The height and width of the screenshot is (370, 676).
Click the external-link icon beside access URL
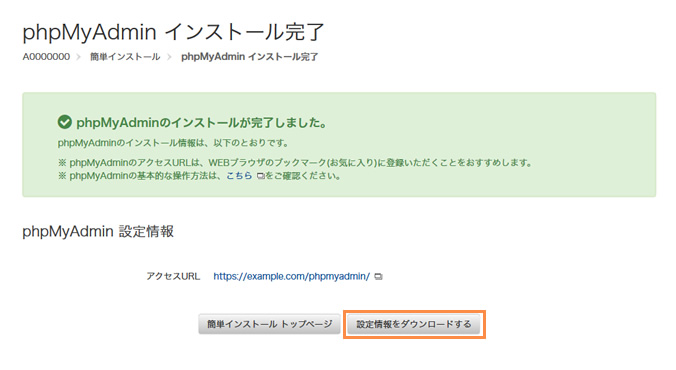point(378,277)
